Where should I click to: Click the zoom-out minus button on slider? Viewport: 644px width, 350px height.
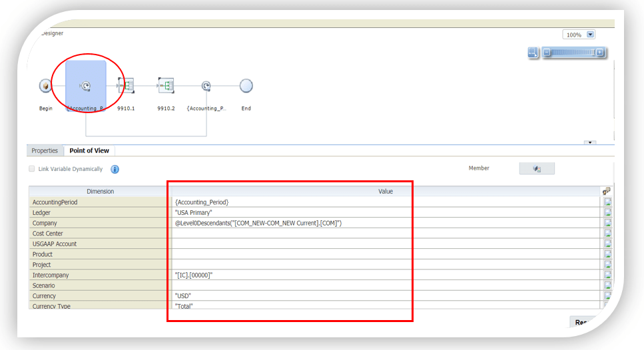pyautogui.click(x=546, y=53)
